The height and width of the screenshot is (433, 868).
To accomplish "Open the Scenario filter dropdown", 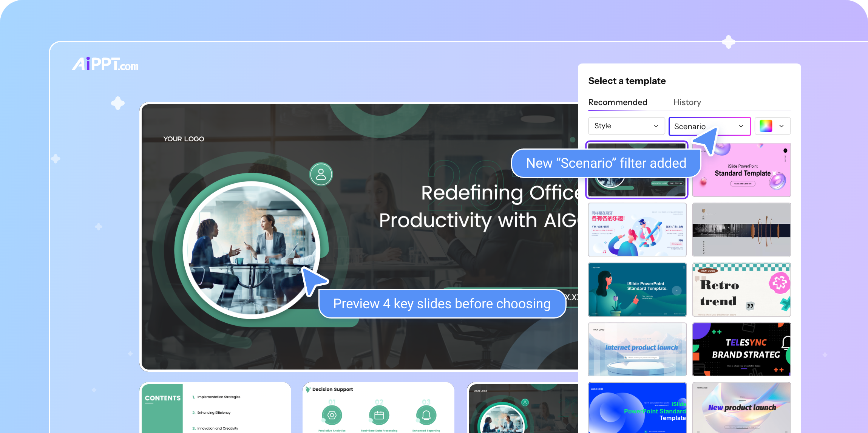I will pyautogui.click(x=709, y=126).
